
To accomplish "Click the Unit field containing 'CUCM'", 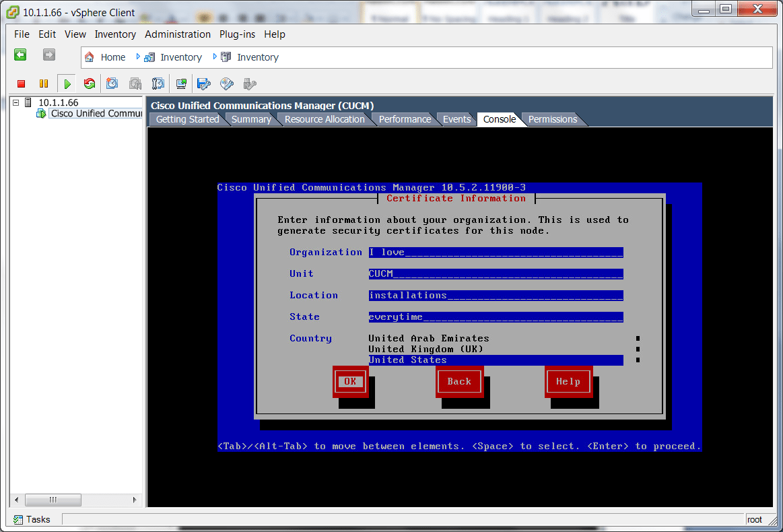I will point(496,273).
